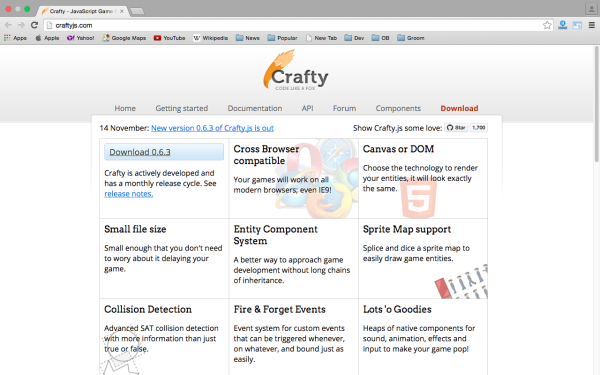Open the YouTube bookmark
Screen dimensions: 600x375
(170, 38)
